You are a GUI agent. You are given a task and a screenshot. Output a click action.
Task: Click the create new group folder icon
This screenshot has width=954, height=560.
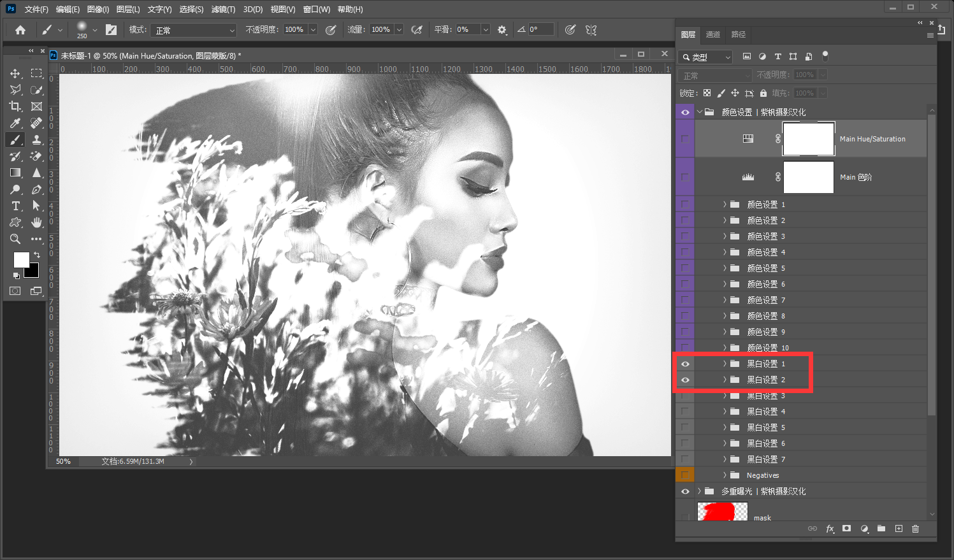(881, 529)
